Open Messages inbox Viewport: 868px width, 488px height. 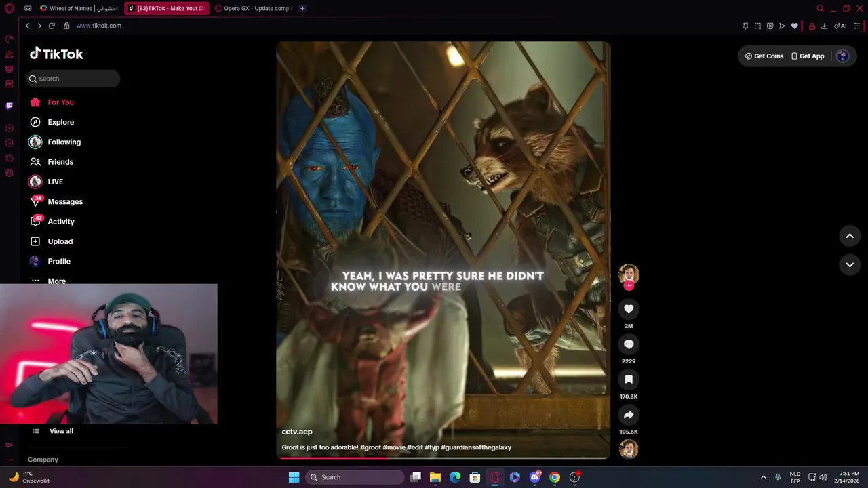pyautogui.click(x=56, y=201)
